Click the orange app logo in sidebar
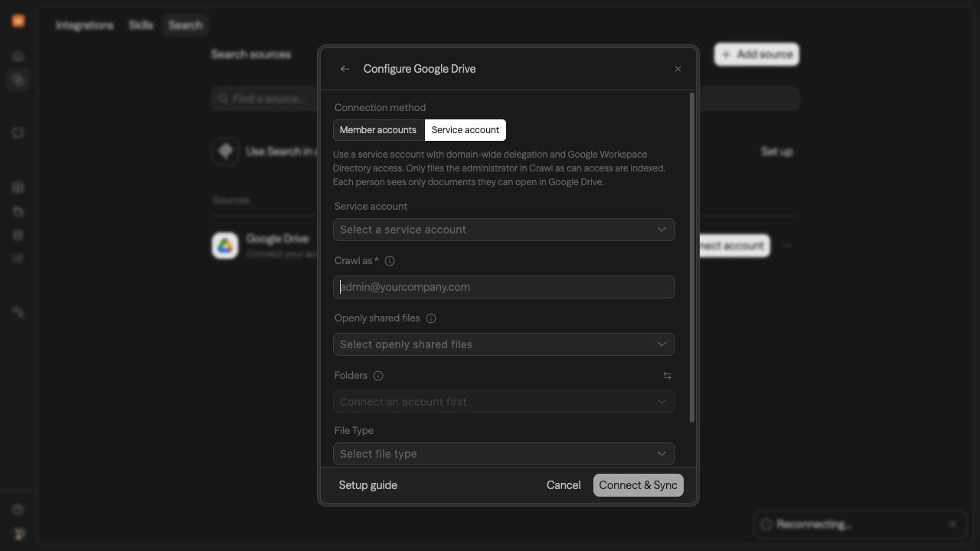 pyautogui.click(x=18, y=21)
